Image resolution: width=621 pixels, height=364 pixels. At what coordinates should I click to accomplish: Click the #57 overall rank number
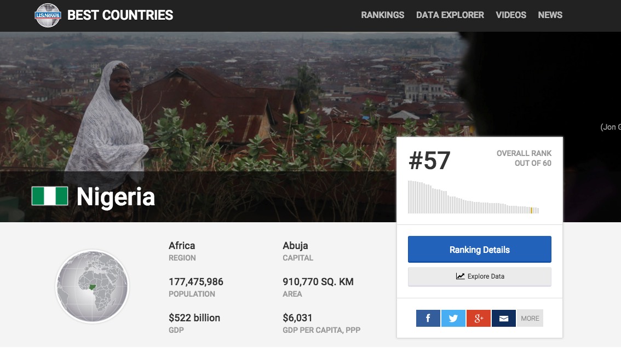(x=429, y=161)
